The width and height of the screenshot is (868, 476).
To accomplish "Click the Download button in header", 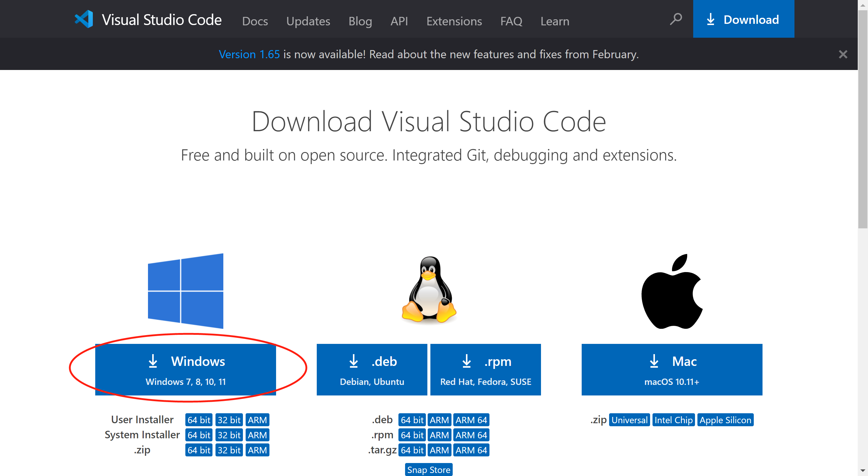I will pyautogui.click(x=744, y=19).
